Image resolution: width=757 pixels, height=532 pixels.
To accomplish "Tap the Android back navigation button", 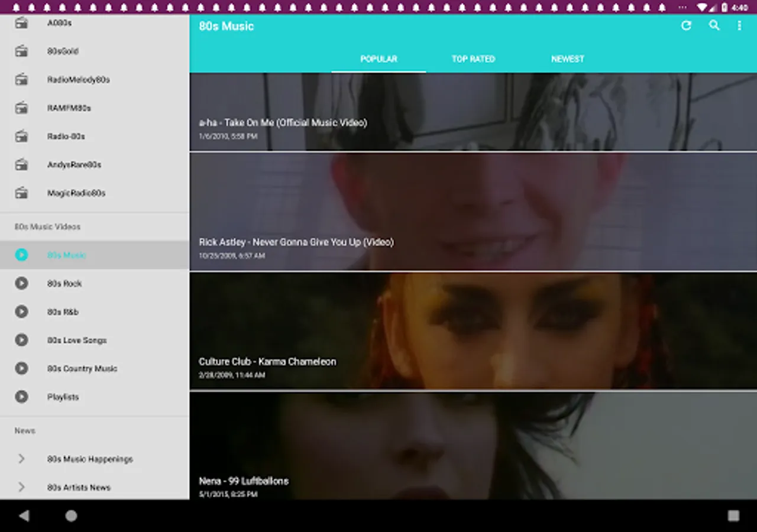I will tap(24, 515).
